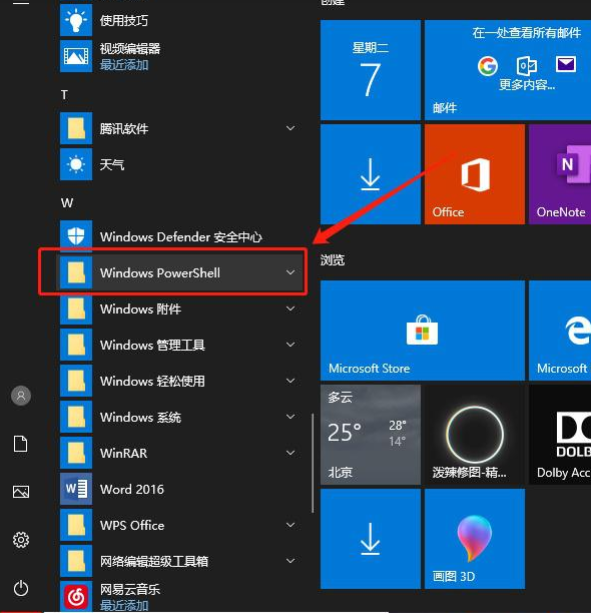
Task: Open the Power button icon
Action: (x=21, y=588)
